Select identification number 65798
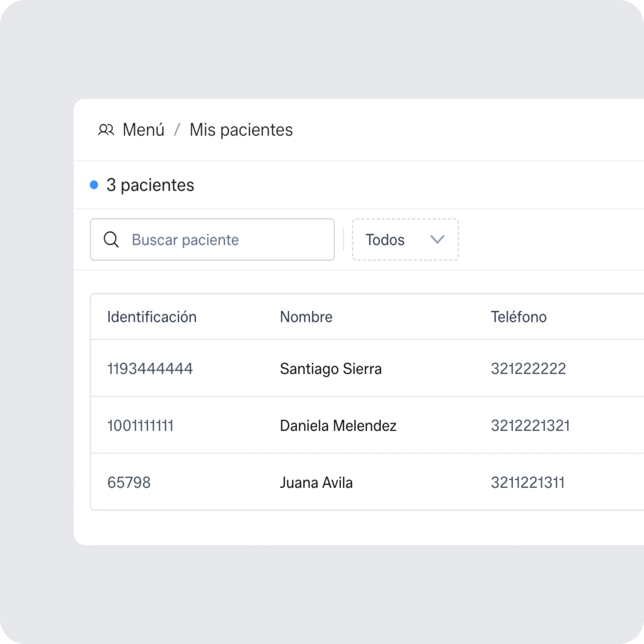644x644 pixels. (129, 483)
